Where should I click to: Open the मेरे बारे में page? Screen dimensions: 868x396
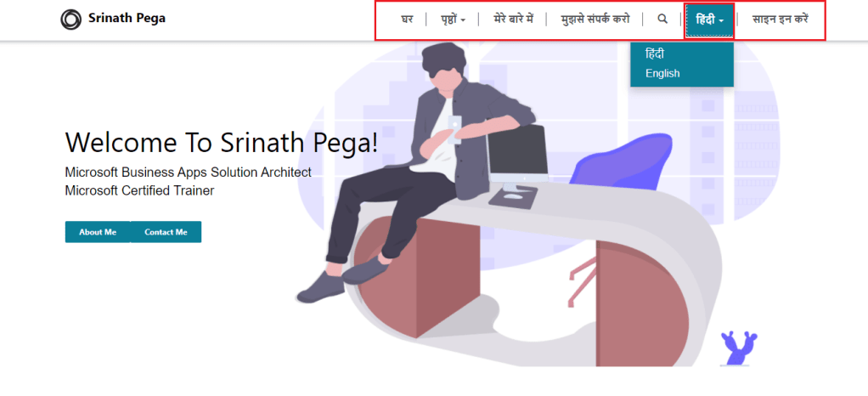click(x=513, y=19)
